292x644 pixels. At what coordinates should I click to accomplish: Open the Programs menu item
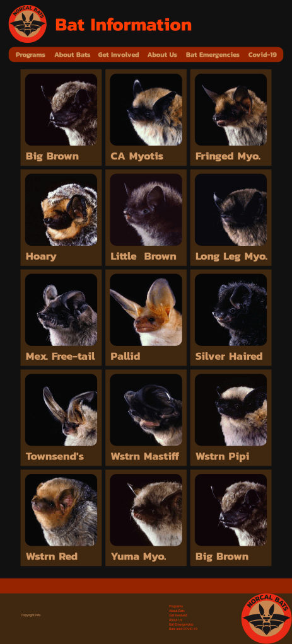point(30,55)
